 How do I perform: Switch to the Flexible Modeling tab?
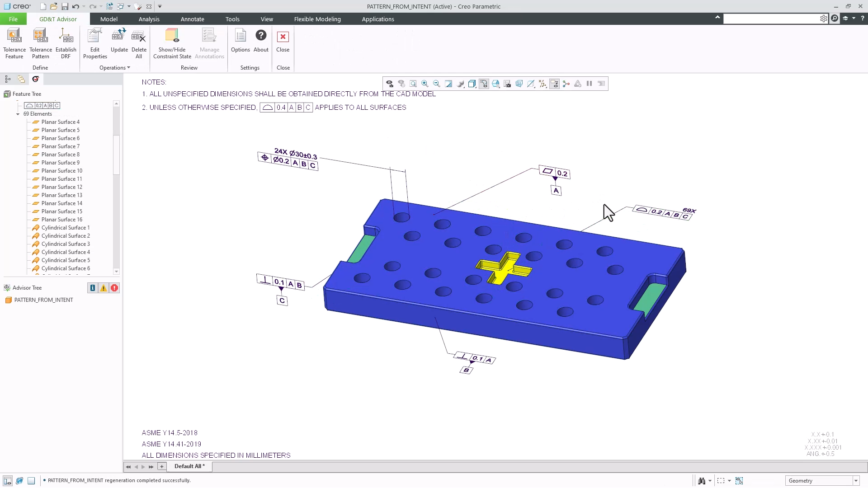tap(317, 19)
